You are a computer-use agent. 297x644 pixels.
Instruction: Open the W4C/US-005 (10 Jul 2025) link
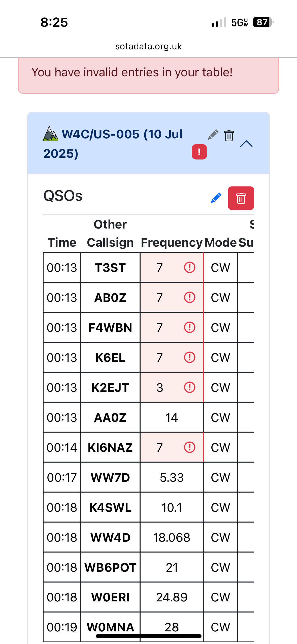(x=113, y=144)
